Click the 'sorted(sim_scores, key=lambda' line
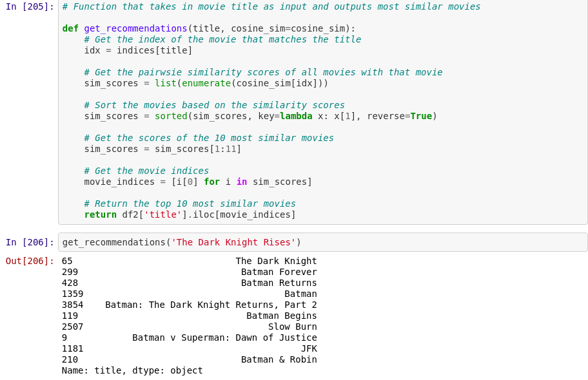 (260, 116)
